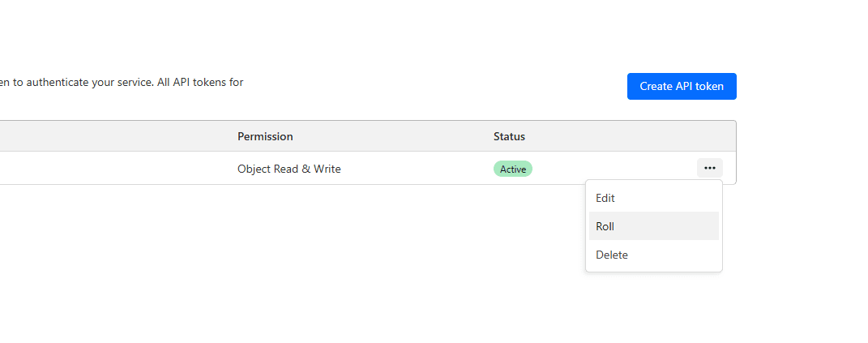
Task: Click the green Active status badge
Action: (x=512, y=169)
